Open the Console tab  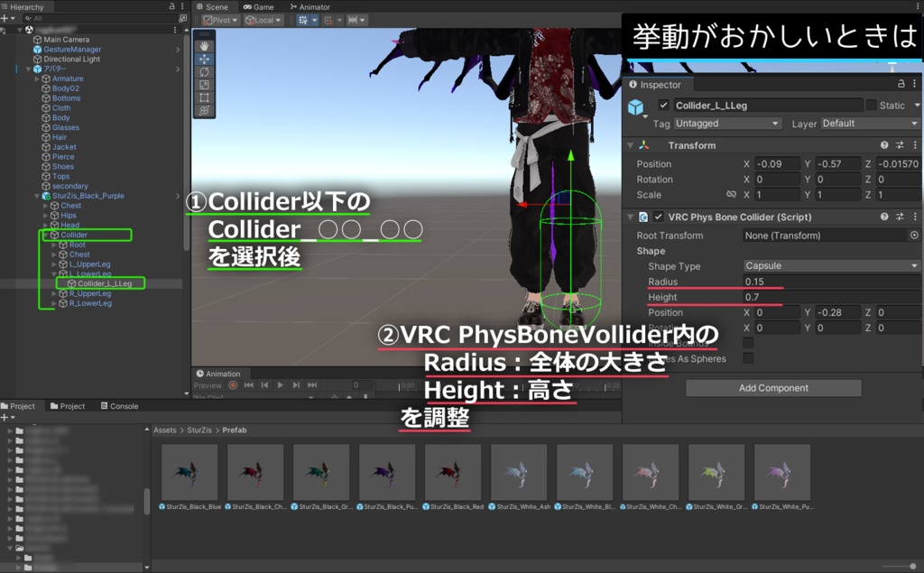120,406
